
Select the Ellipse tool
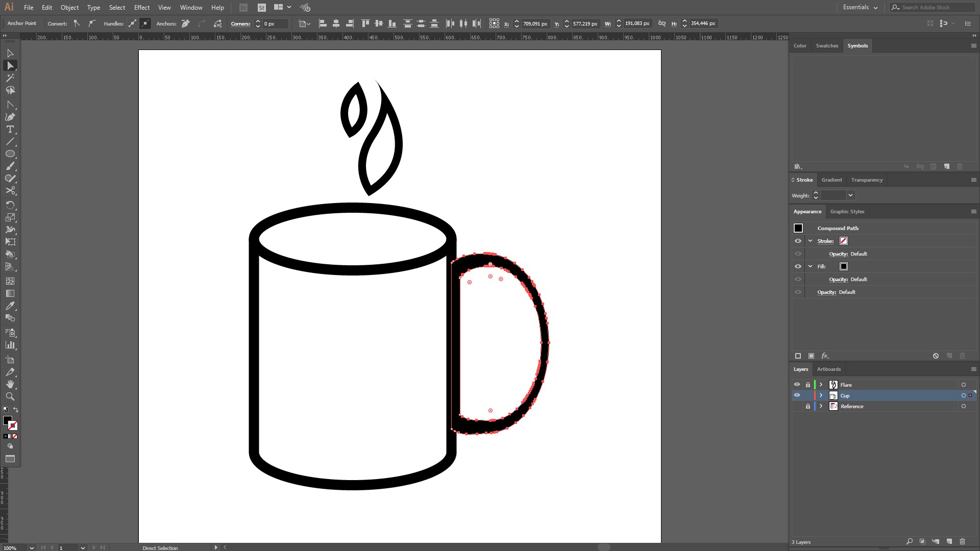point(10,154)
